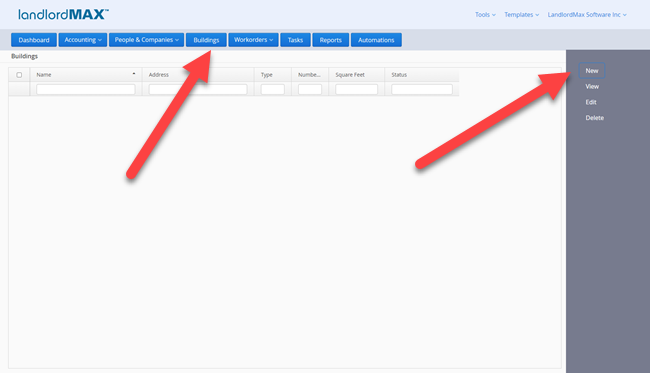Click the Type filter field
Screen dimensions: 650x373
click(273, 89)
